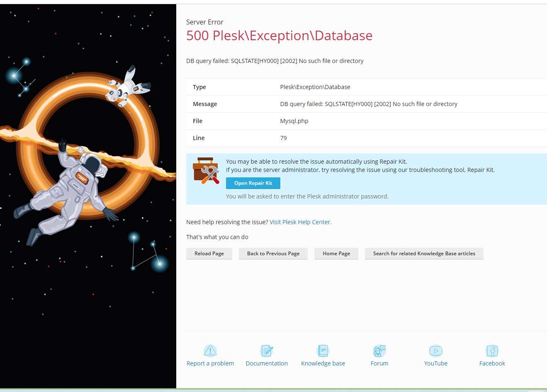
Task: Reload the page
Action: click(x=209, y=254)
